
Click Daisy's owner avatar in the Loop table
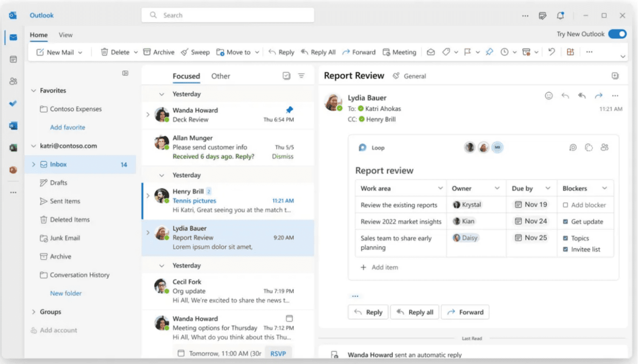click(x=456, y=238)
